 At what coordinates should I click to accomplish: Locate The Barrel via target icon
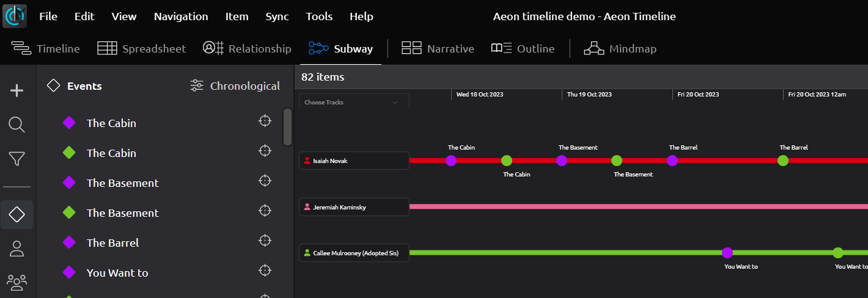265,240
